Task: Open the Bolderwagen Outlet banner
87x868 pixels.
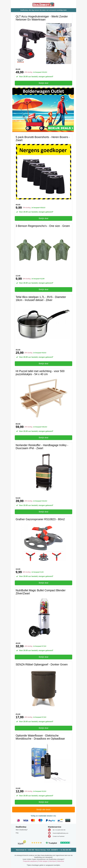Action: (43, 110)
